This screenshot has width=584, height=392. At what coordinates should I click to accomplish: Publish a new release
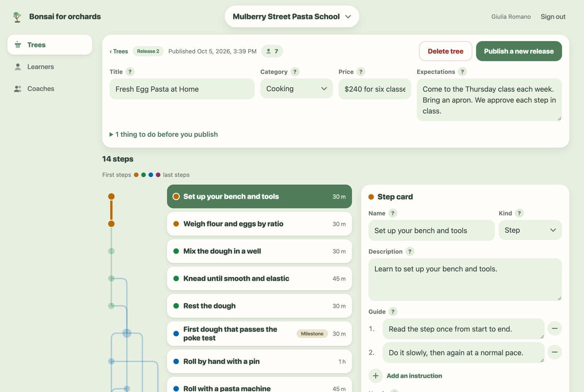coord(519,51)
